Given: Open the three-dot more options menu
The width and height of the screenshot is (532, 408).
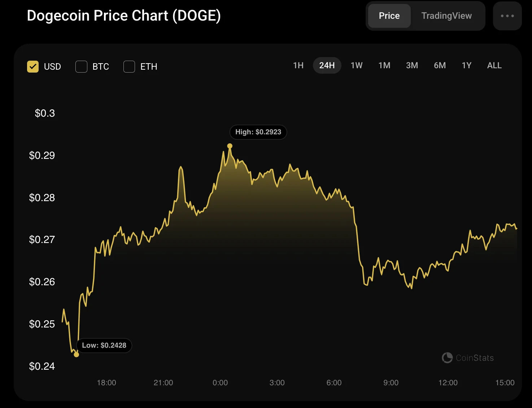Looking at the screenshot, I should pos(507,16).
